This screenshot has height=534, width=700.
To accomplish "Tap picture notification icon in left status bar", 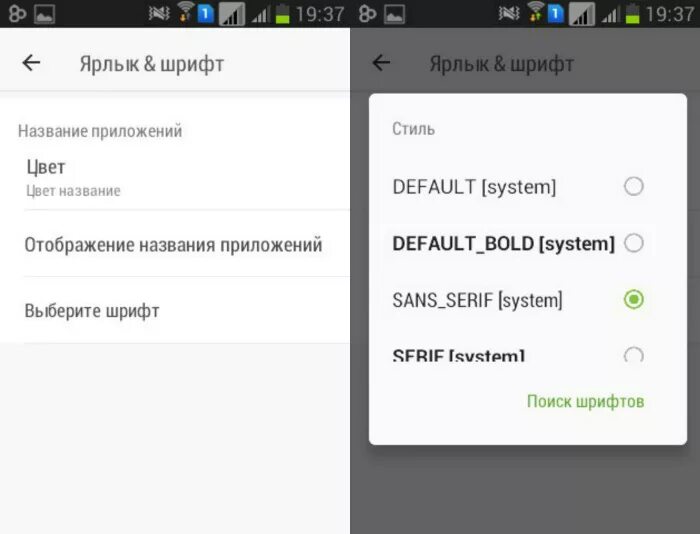I will (45, 14).
